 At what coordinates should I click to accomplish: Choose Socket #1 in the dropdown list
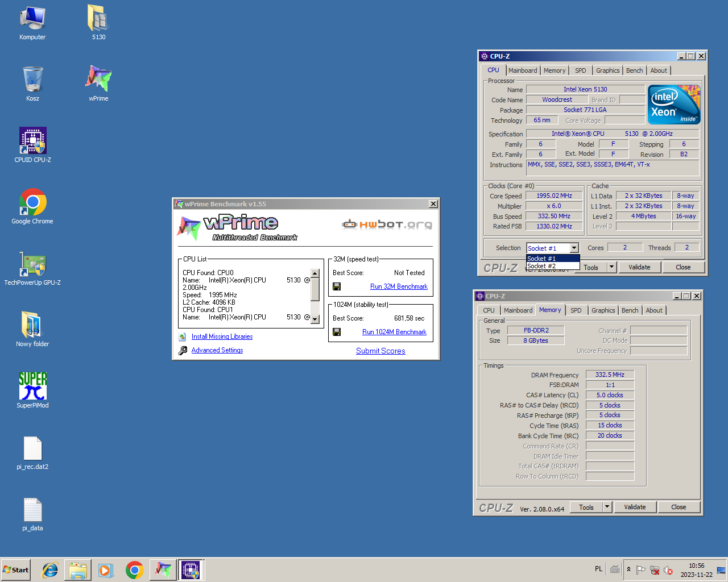[552, 259]
